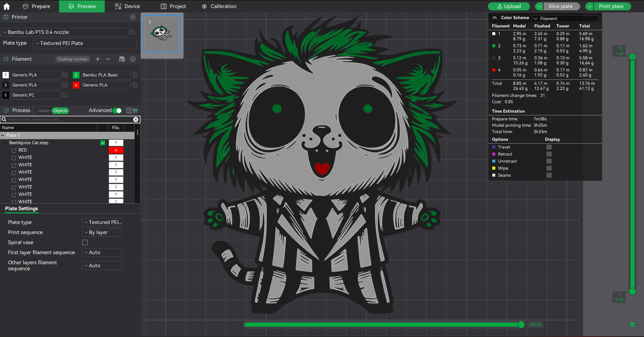Open Print sequence By layer dropdown
This screenshot has width=644, height=337.
(x=102, y=232)
